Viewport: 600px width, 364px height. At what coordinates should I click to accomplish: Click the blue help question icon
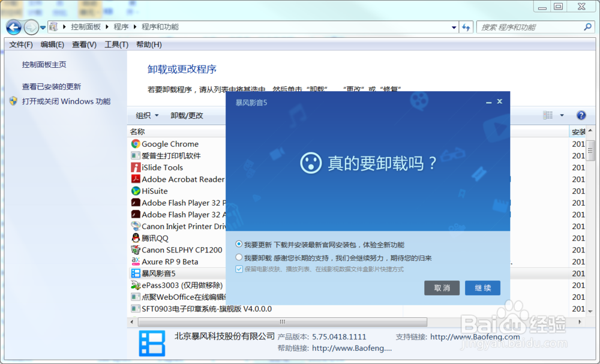[581, 115]
